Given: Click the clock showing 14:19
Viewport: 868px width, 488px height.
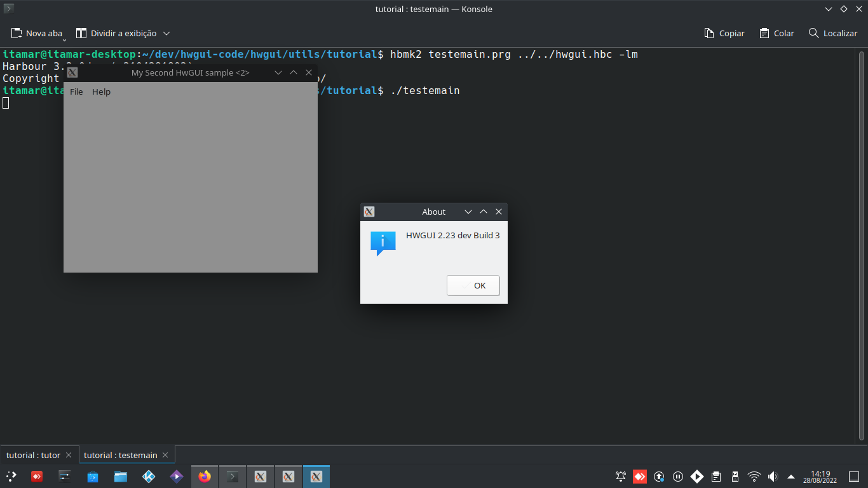Looking at the screenshot, I should [x=820, y=476].
